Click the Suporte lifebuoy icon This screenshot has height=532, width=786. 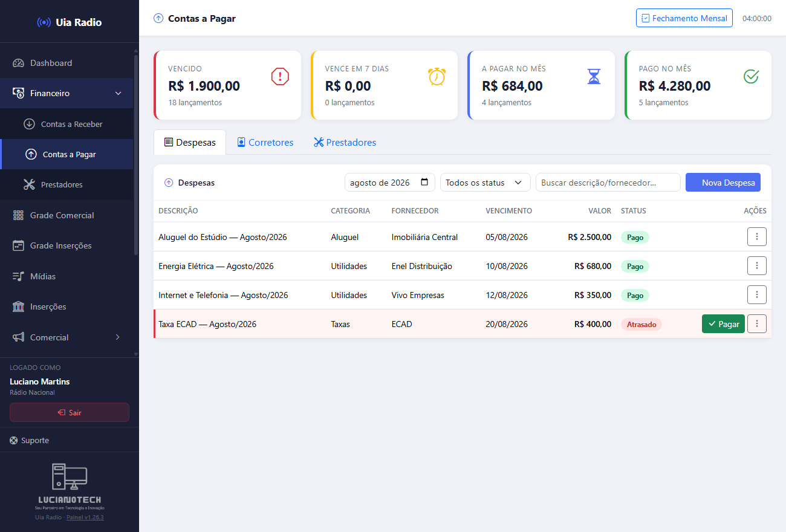tap(14, 440)
